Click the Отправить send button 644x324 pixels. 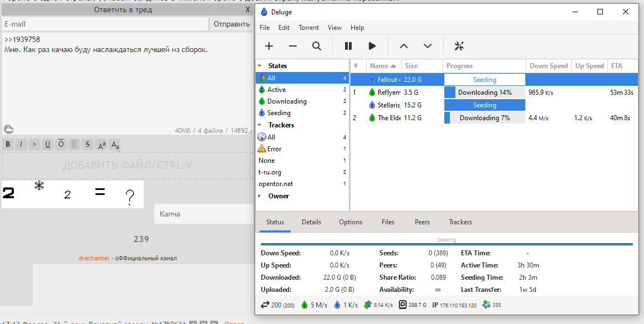point(232,24)
